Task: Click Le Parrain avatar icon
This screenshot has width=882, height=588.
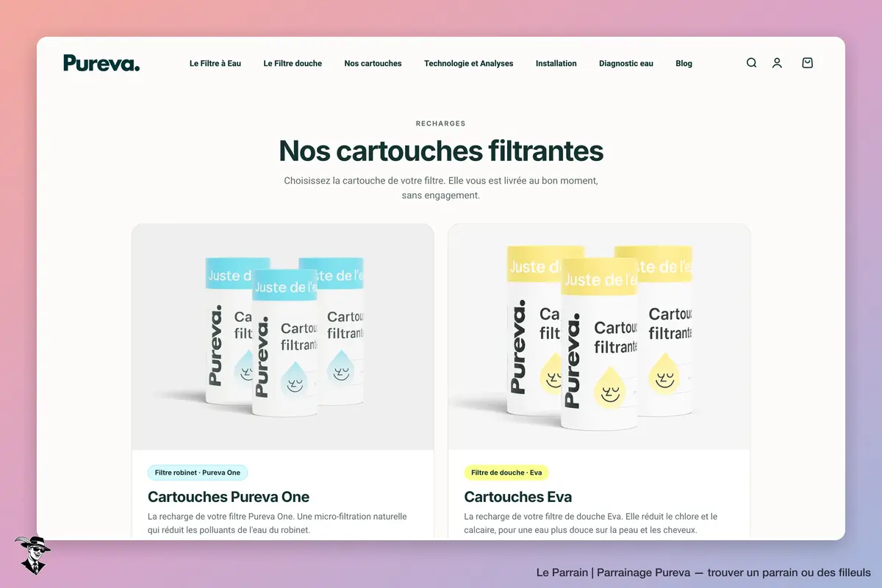Action: [x=32, y=555]
